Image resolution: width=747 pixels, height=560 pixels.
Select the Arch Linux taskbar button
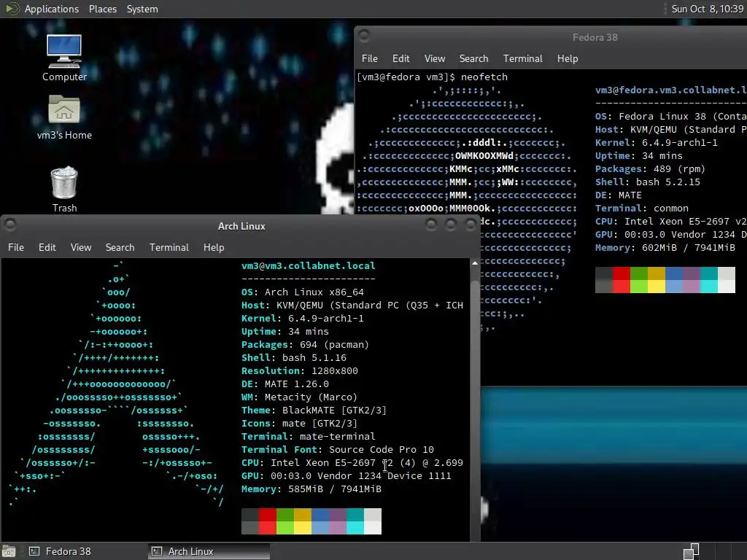click(209, 551)
